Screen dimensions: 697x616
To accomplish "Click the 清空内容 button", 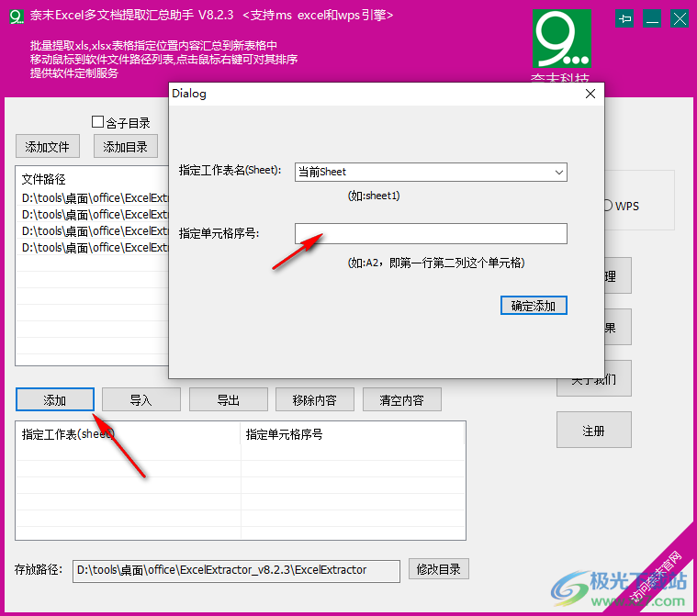I will point(402,399).
